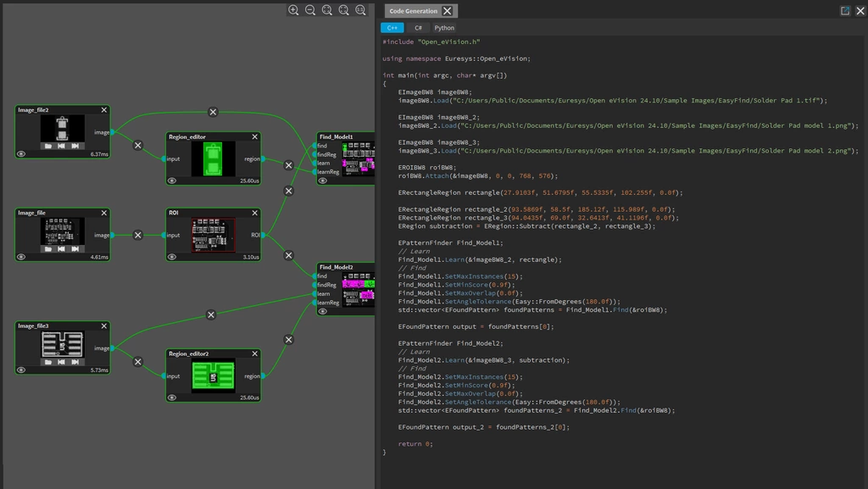868x489 pixels.
Task: Toggle eye visibility on Image_file2 node
Action: (x=21, y=154)
